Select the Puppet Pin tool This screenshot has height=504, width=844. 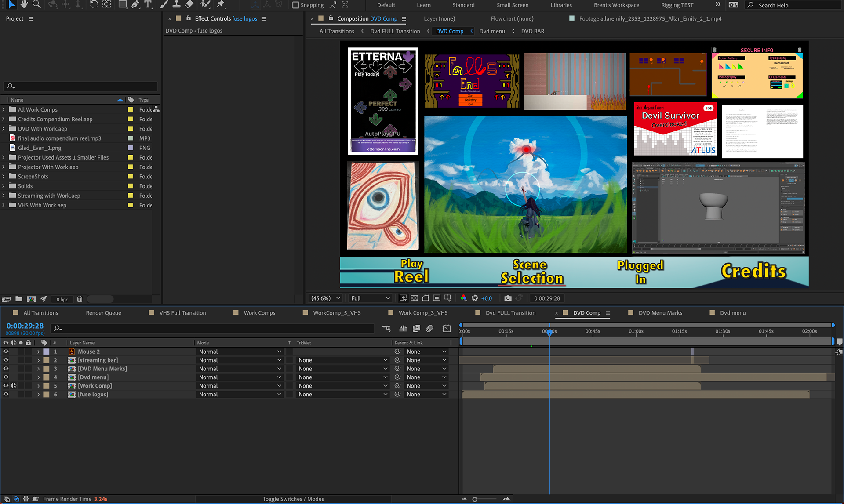coord(221,4)
